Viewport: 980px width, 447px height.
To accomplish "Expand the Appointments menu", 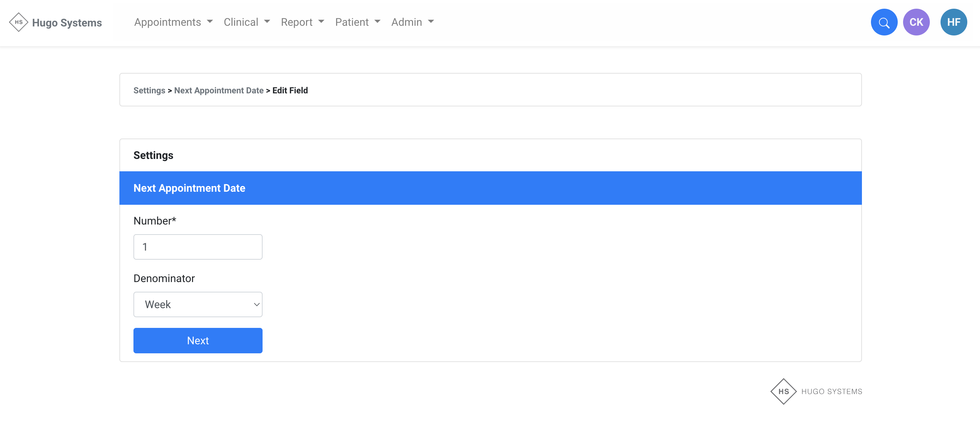I will [173, 22].
